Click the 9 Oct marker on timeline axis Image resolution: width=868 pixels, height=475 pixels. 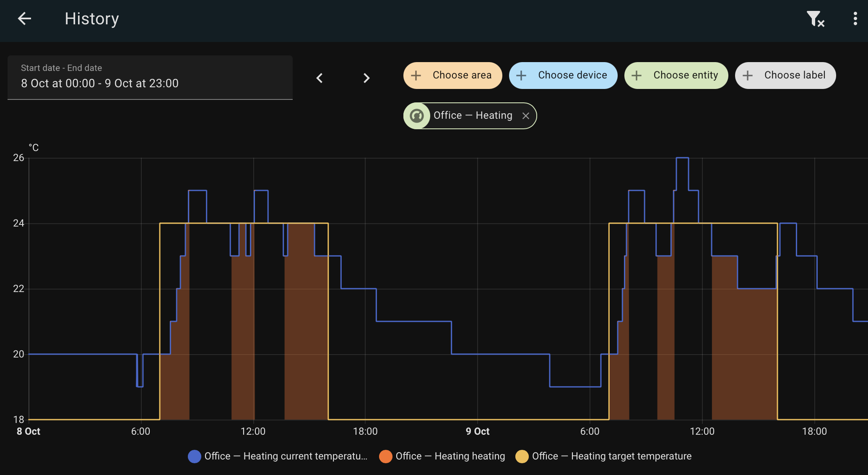click(x=478, y=431)
